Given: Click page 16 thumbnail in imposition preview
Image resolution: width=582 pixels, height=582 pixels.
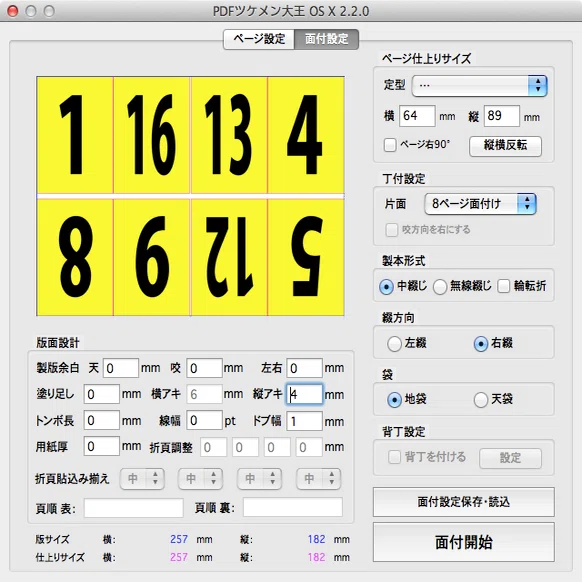Looking at the screenshot, I should [152, 135].
